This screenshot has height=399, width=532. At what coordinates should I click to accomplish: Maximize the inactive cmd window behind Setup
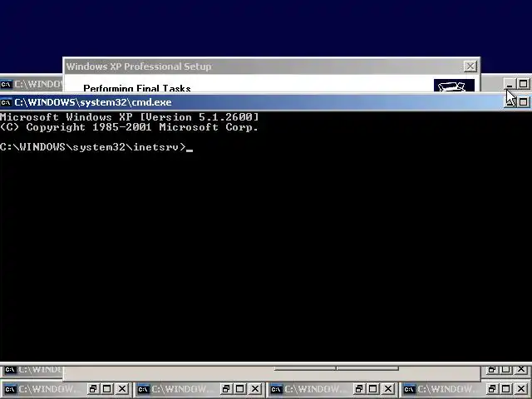tap(523, 83)
